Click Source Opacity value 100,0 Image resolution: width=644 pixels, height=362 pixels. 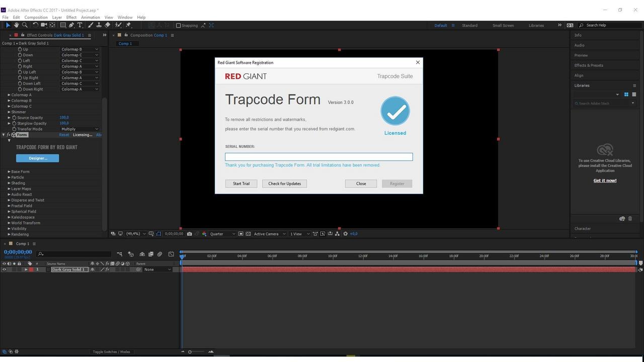[64, 118]
